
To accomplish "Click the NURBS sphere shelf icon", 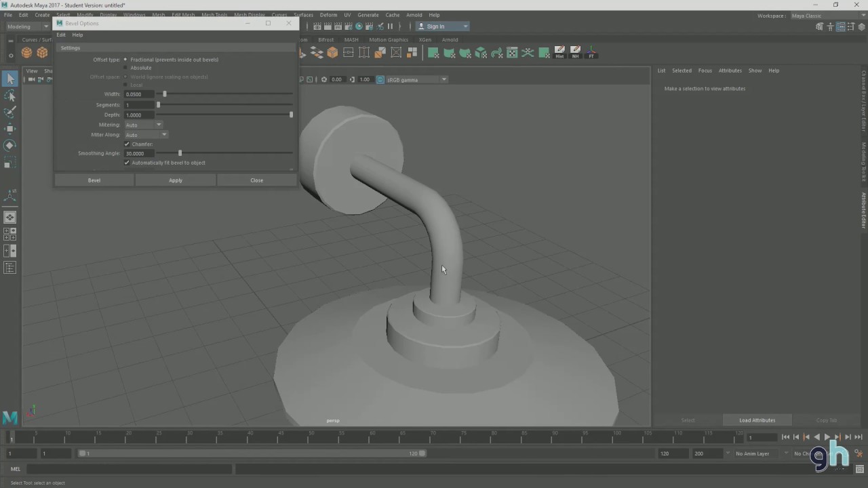I will click(x=26, y=53).
